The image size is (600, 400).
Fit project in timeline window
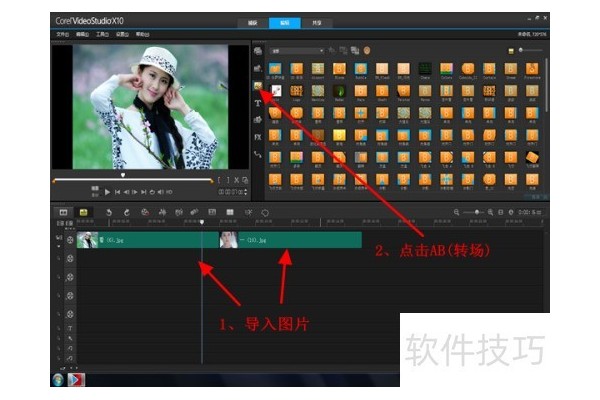[501, 212]
